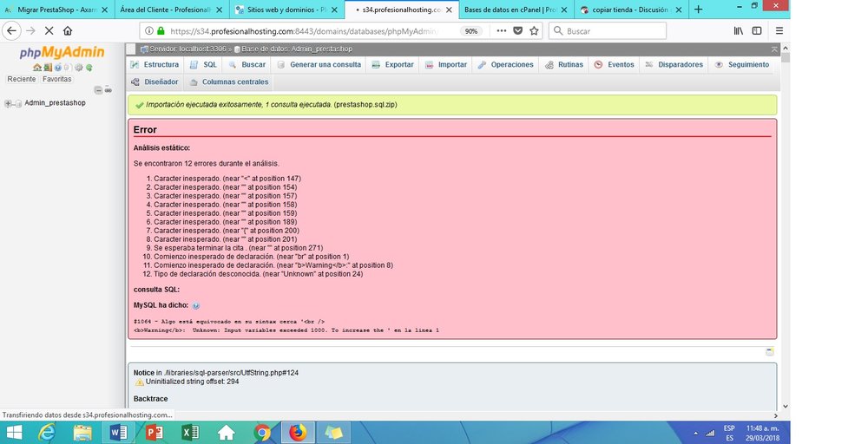868x444 pixels.
Task: Click the browser Home button
Action: (68, 31)
